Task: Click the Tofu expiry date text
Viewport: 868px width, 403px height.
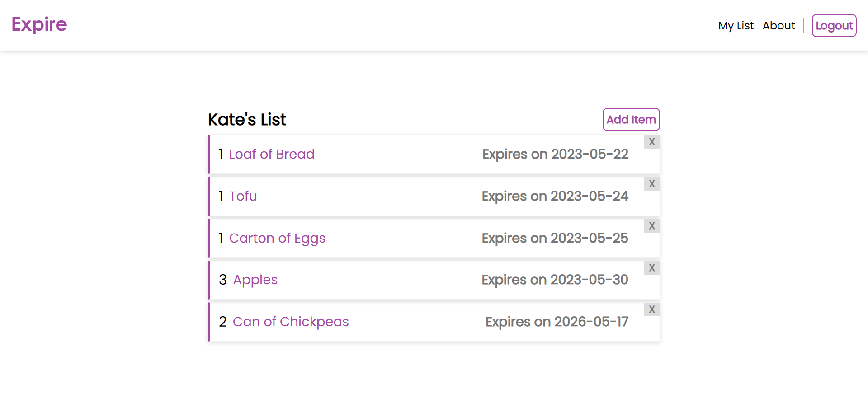Action: 555,196
